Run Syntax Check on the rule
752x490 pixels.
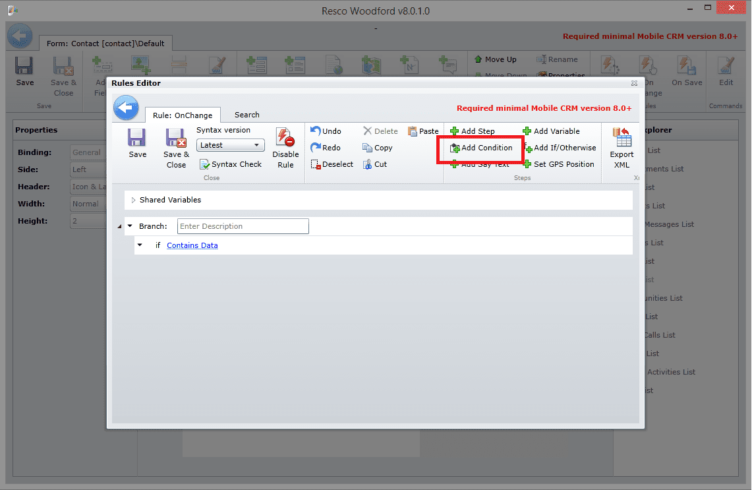coord(230,164)
